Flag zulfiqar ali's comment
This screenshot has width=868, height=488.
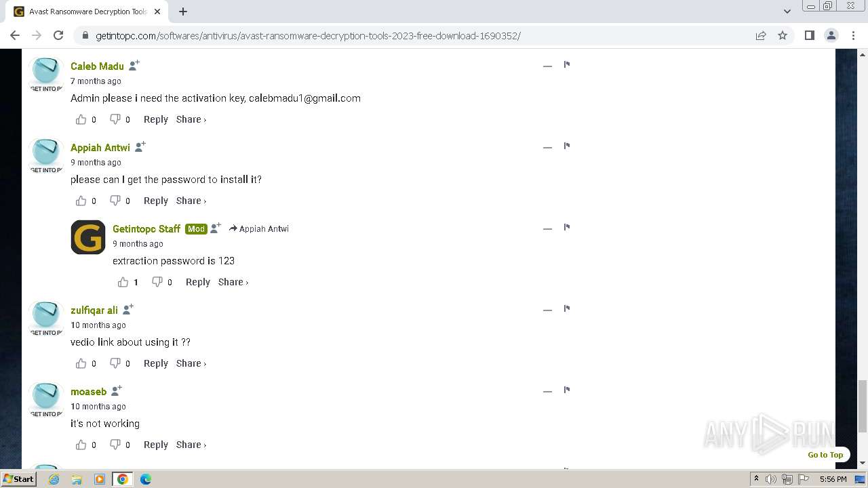[567, 309]
